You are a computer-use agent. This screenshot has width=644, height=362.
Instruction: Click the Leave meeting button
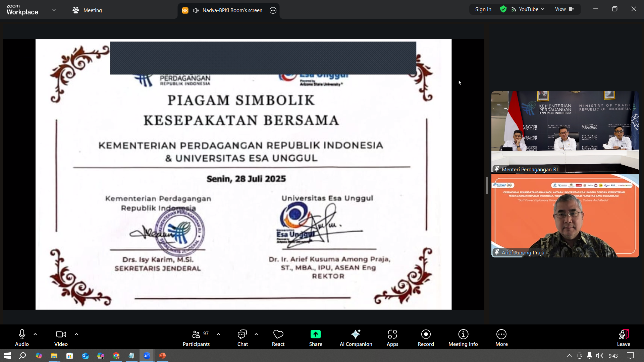pos(624,338)
